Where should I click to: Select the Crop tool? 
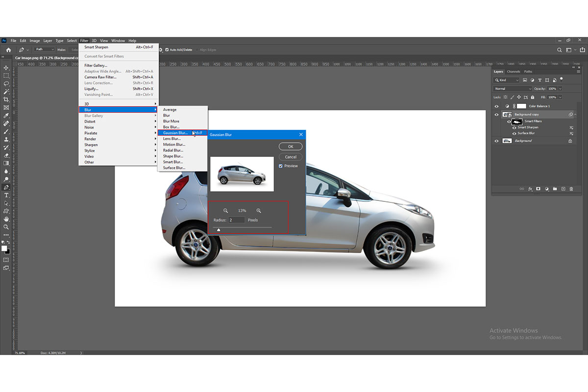[7, 99]
